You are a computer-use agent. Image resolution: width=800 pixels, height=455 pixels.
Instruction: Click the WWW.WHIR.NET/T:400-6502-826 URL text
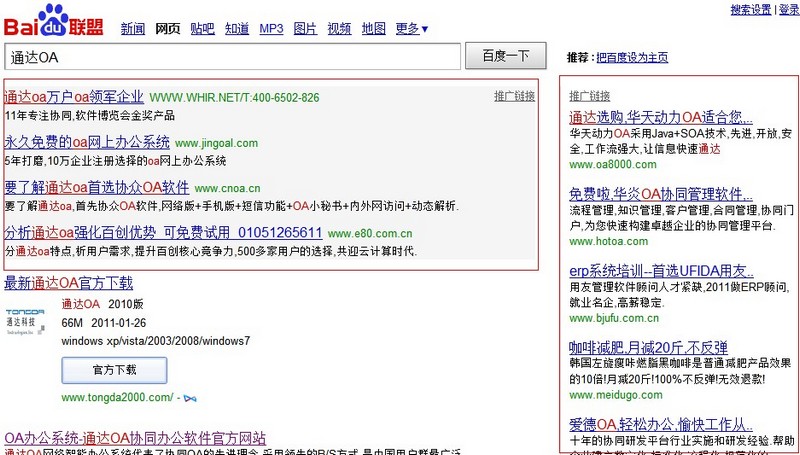click(235, 97)
